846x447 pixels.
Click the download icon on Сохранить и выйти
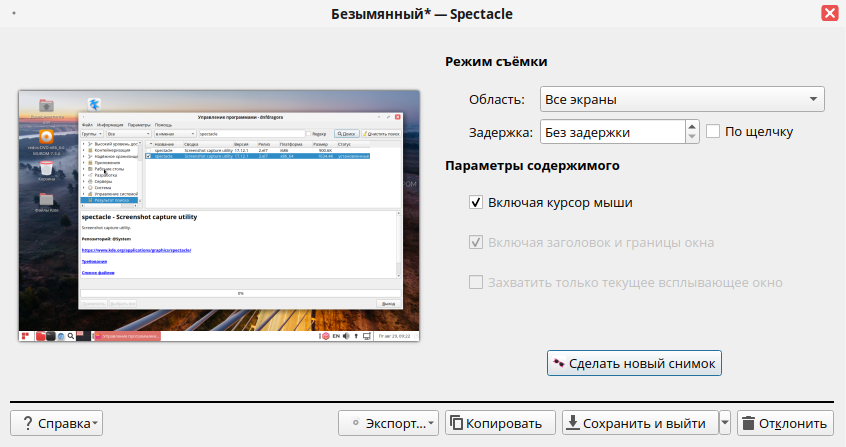tap(574, 423)
